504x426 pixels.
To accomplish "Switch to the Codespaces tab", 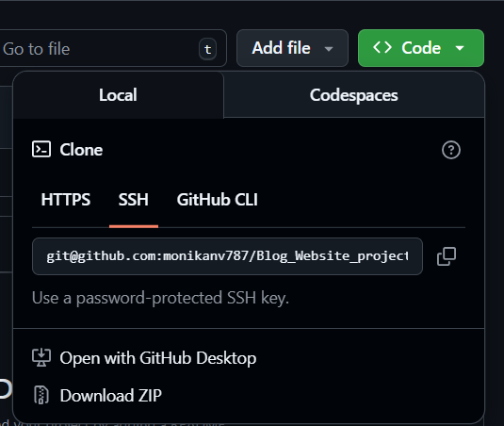I will point(354,95).
